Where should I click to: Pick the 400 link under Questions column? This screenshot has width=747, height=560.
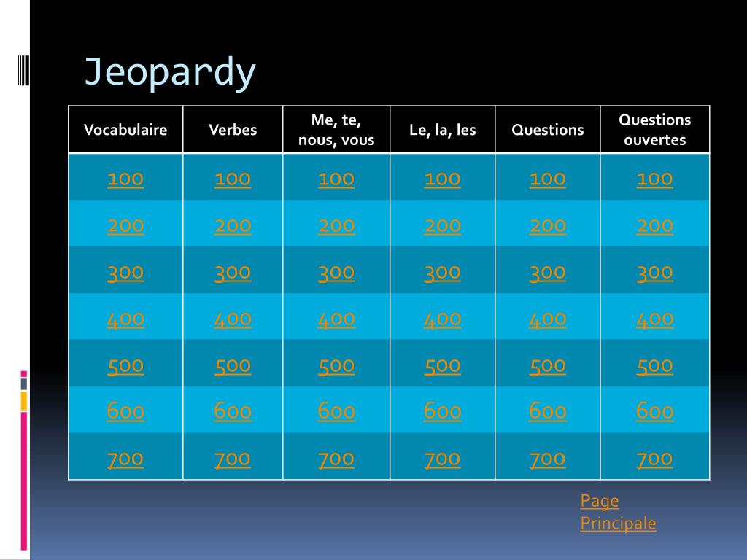tap(548, 319)
